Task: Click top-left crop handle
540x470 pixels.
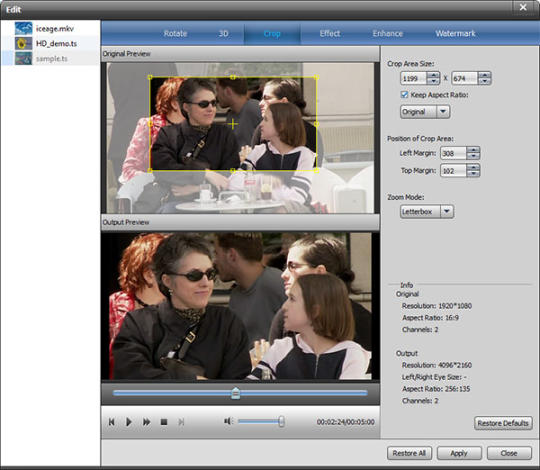Action: 150,77
